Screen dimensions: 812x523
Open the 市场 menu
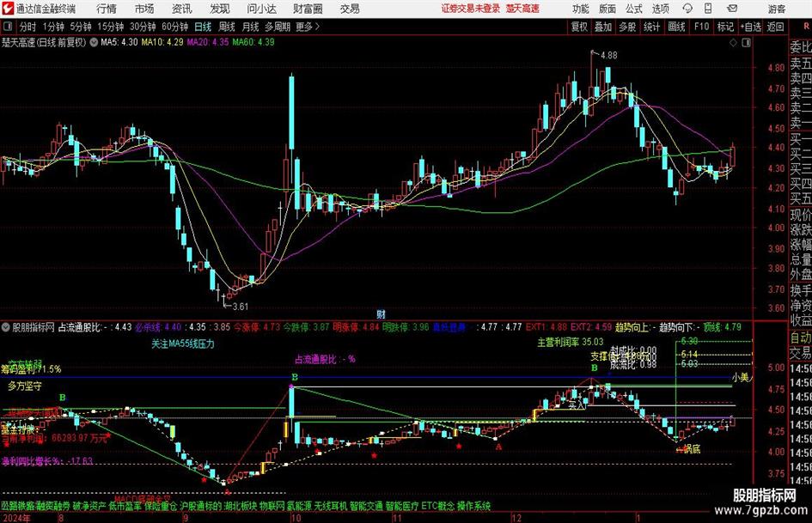144,9
